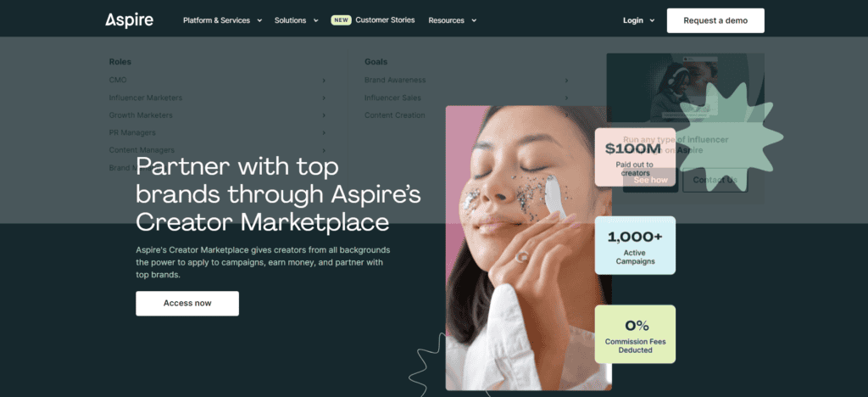Expand the Resources dropdown chevron
Viewport: 868px width, 397px height.
[474, 20]
